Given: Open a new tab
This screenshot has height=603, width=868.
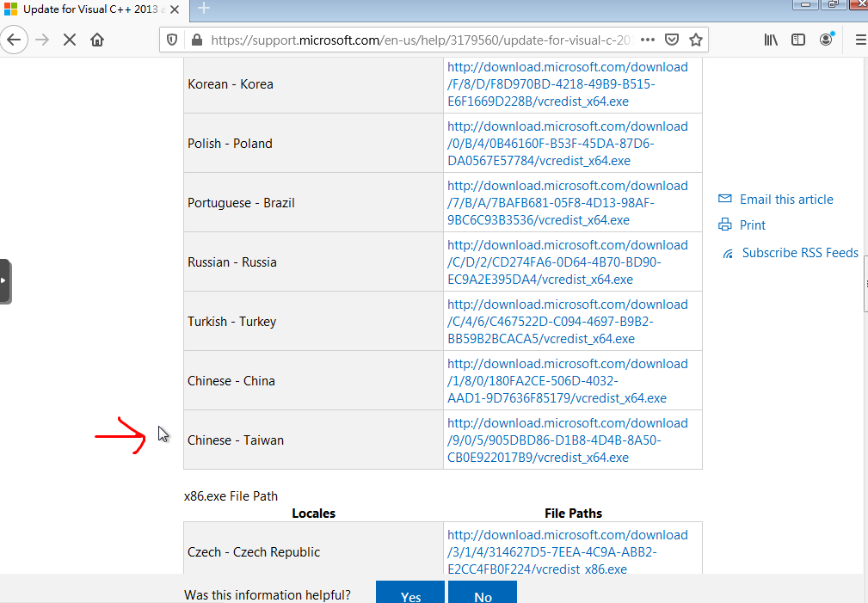Looking at the screenshot, I should click(x=204, y=9).
